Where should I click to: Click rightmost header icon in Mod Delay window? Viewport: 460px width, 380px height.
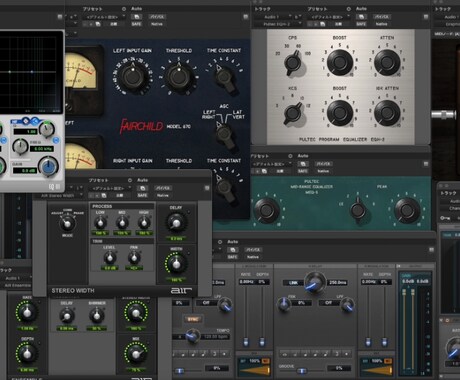pyautogui.click(x=431, y=250)
